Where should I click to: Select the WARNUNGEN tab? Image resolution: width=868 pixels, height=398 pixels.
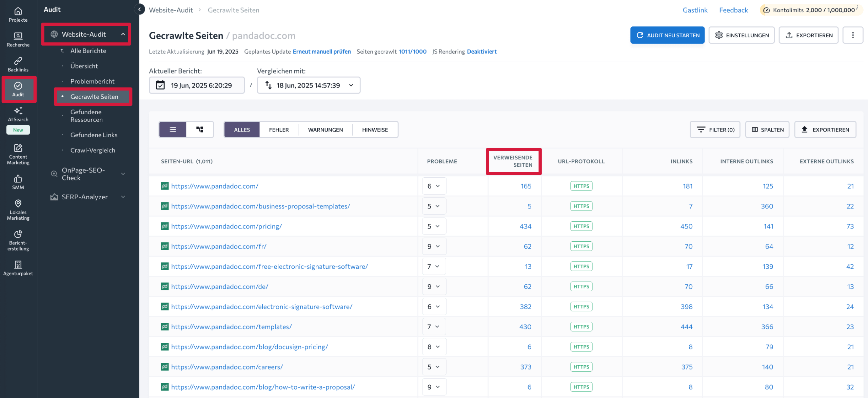click(325, 130)
